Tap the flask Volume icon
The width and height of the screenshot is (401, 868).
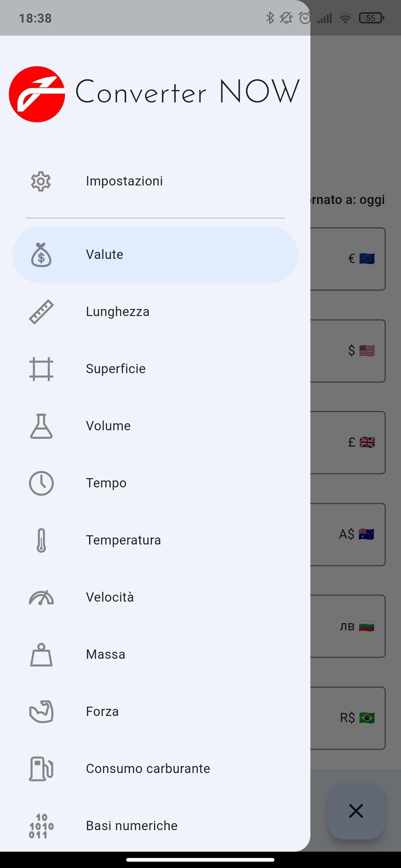tap(41, 426)
